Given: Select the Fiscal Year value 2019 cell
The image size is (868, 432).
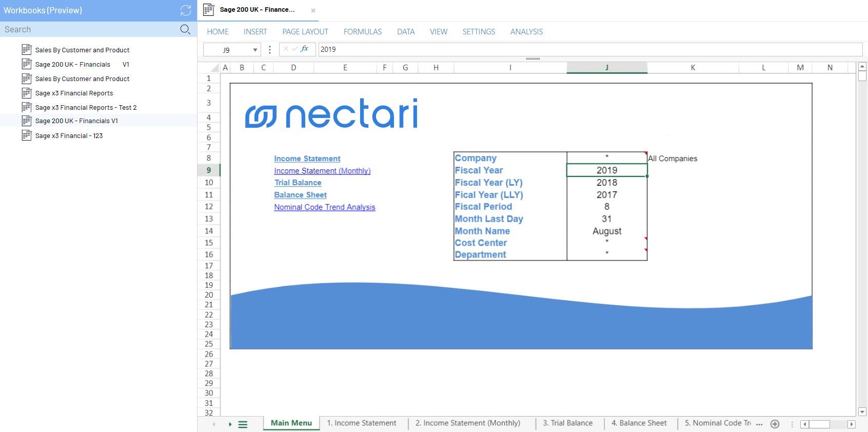Looking at the screenshot, I should (607, 170).
